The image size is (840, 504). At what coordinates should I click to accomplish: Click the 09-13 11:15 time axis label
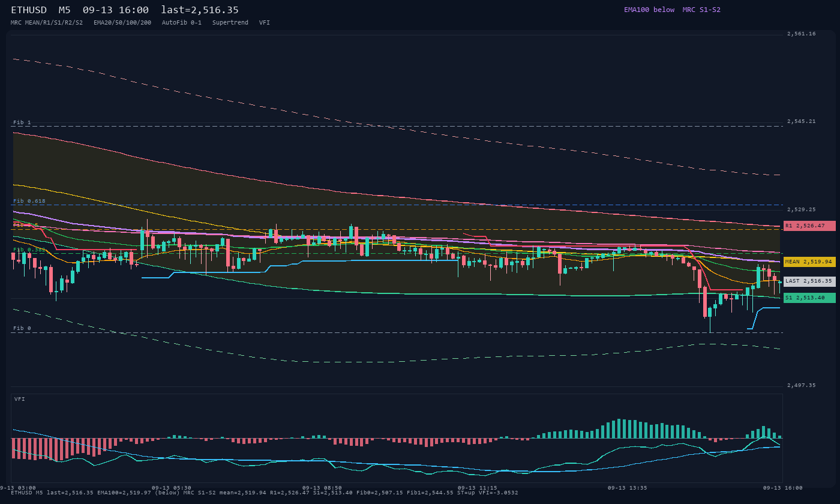pyautogui.click(x=477, y=488)
